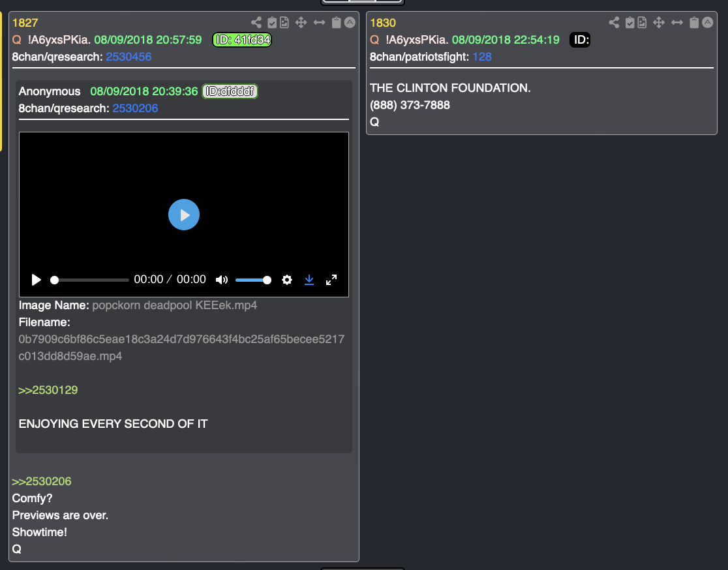Click the phone number (888) 373-7888
Screen dimensions: 728x570
[x=410, y=105]
